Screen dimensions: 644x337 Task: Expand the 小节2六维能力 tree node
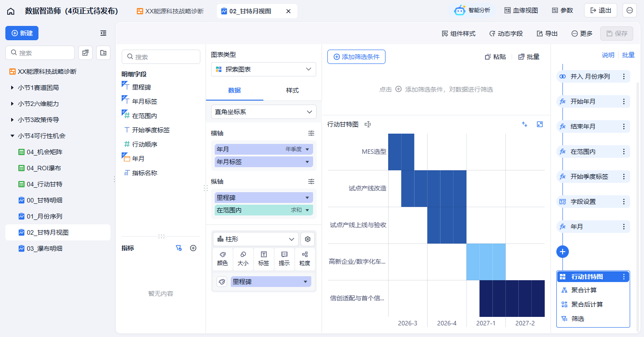[12, 104]
